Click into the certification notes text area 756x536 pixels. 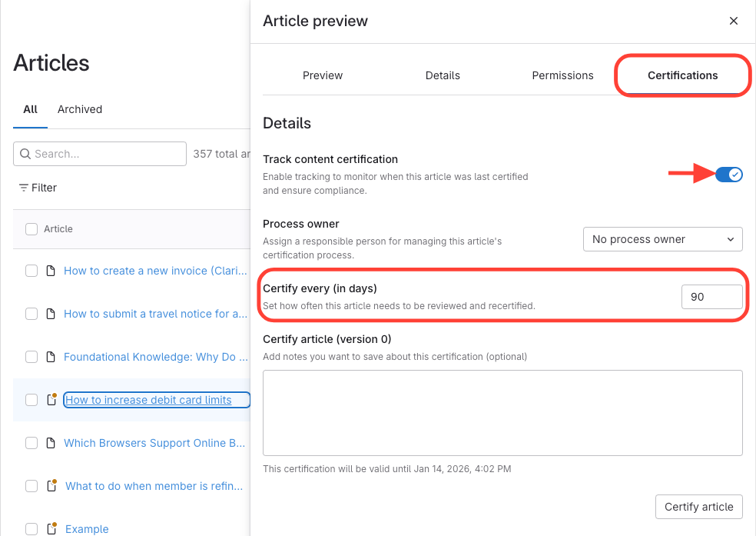(502, 413)
